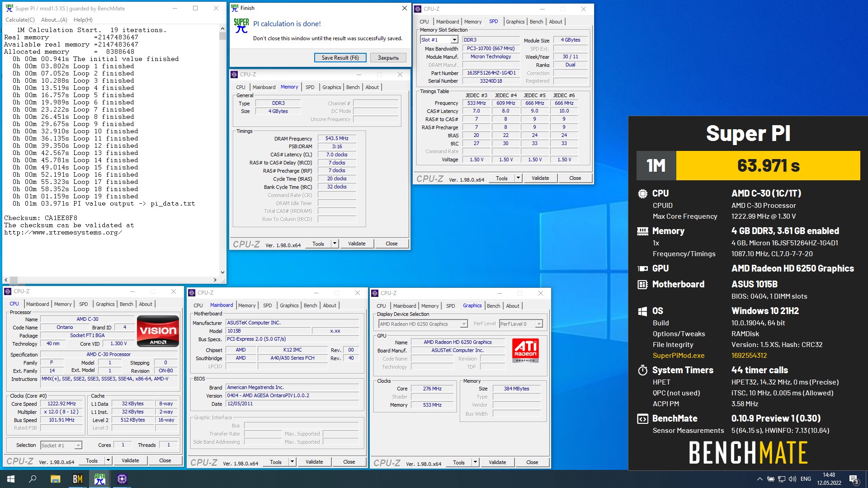Open the network tray icon
Image resolution: width=868 pixels, height=488 pixels.
pos(781,479)
